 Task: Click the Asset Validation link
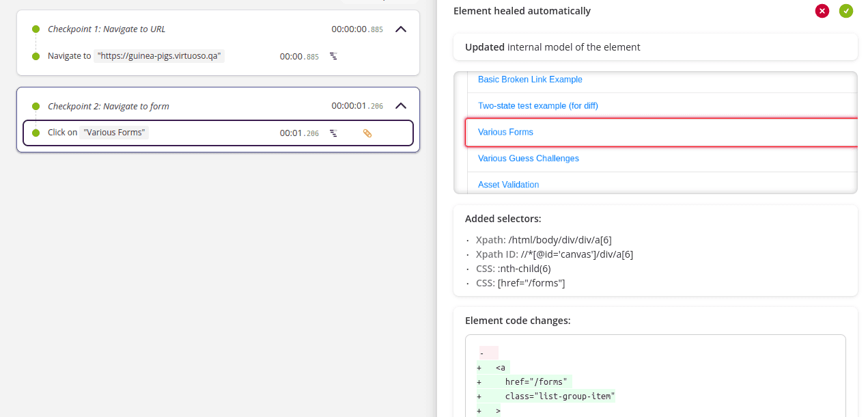click(x=508, y=185)
